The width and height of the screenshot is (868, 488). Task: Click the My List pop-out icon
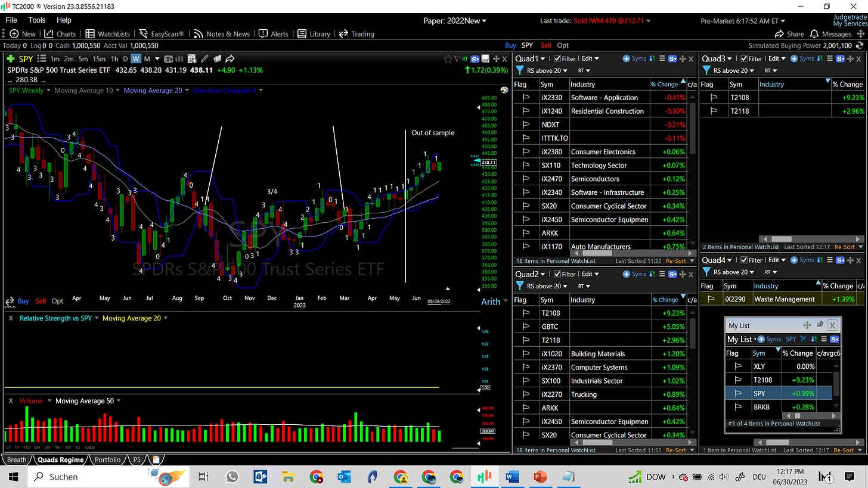coord(820,325)
